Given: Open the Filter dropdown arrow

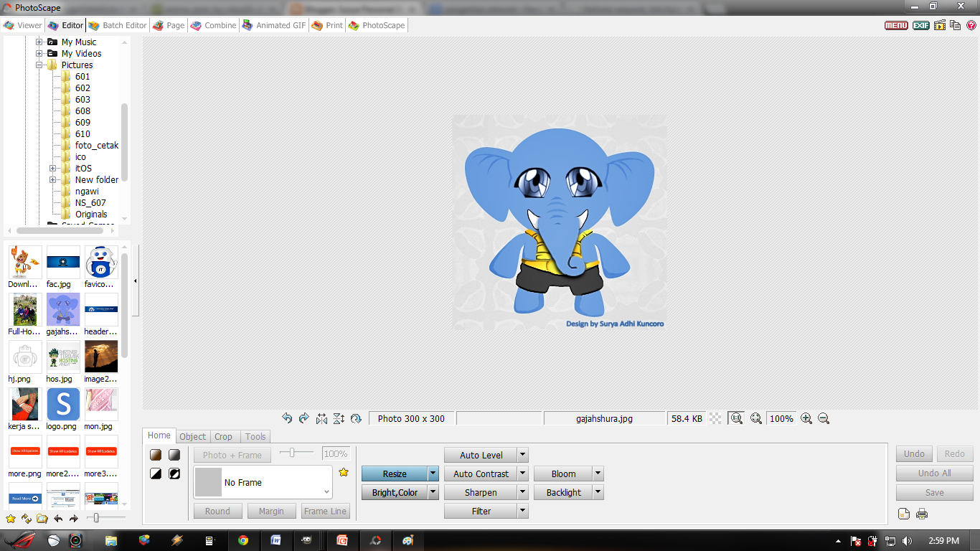Looking at the screenshot, I should coord(523,511).
